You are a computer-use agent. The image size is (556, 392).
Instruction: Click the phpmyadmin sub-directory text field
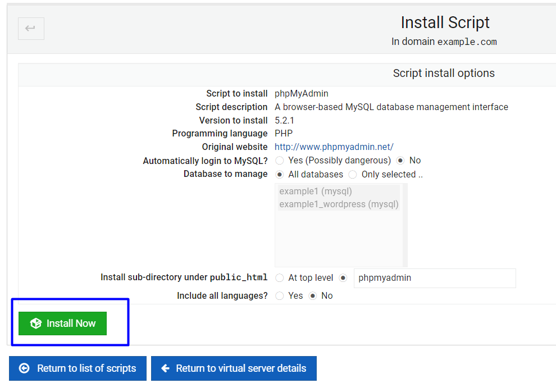coord(435,278)
